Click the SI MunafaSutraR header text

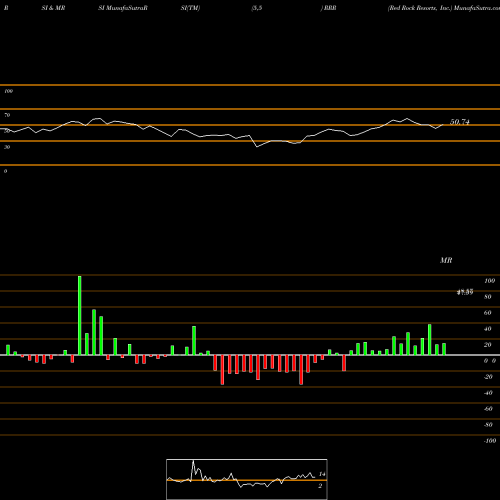click(x=123, y=8)
